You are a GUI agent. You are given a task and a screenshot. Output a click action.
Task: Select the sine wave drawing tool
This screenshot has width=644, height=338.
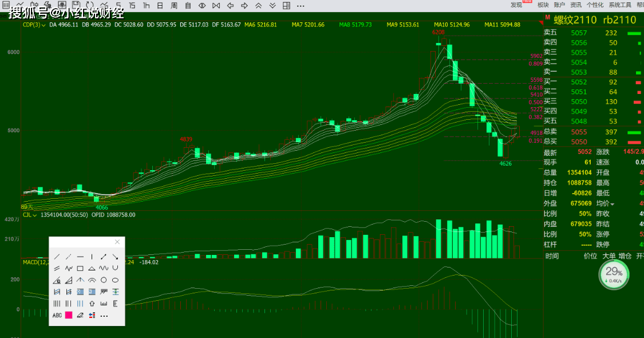pos(104,268)
